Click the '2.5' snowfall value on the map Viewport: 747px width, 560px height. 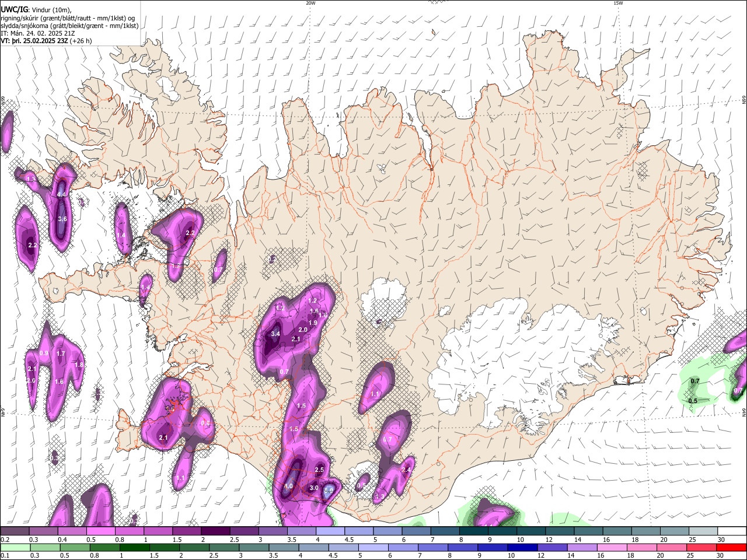tap(319, 470)
